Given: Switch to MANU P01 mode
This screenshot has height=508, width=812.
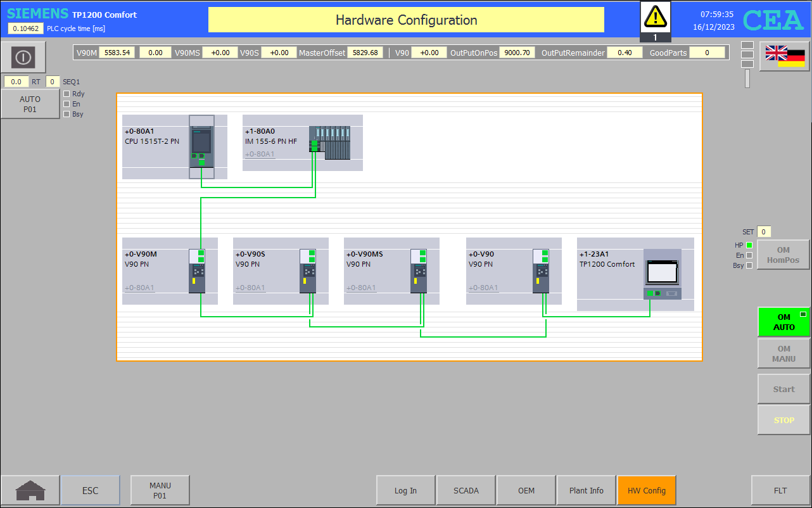Looking at the screenshot, I should [x=160, y=490].
